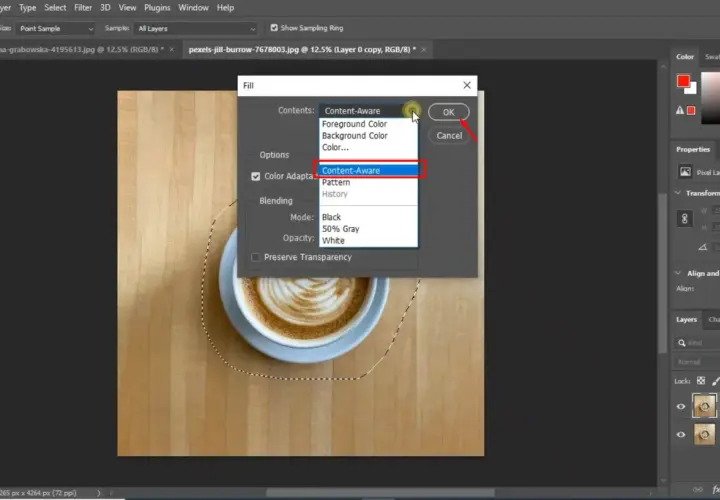Click the red foreground color swatch

[683, 81]
